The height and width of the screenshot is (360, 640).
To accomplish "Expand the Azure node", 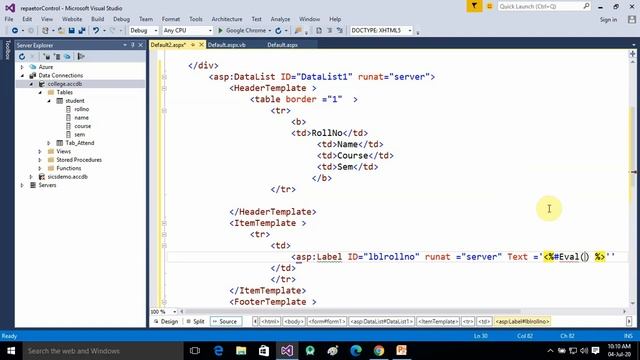I will (x=22, y=67).
